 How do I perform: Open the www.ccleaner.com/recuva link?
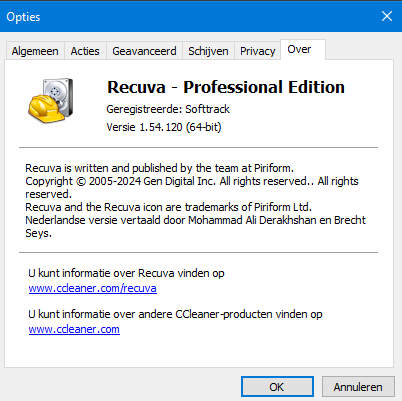tap(93, 288)
